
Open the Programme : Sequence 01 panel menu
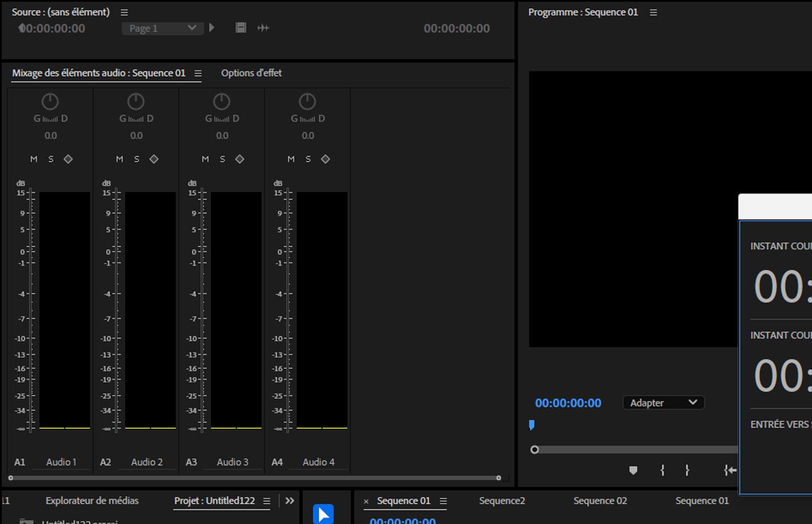point(653,12)
